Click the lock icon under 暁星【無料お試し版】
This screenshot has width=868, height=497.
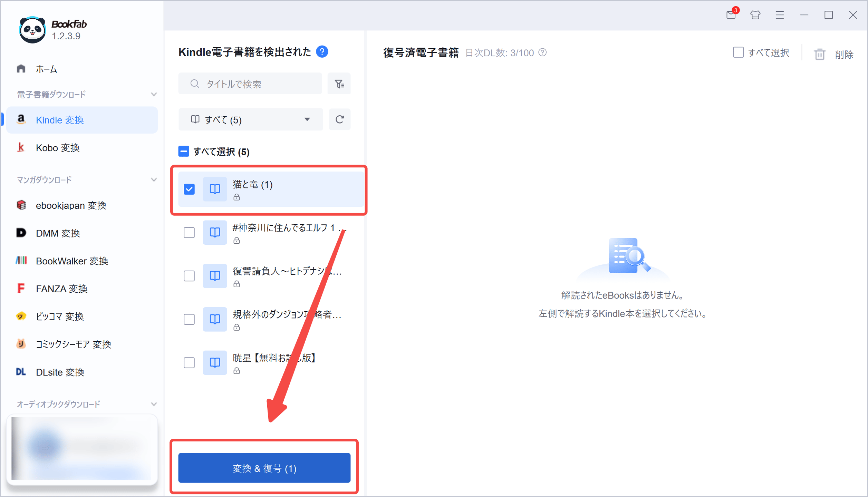[x=237, y=371]
